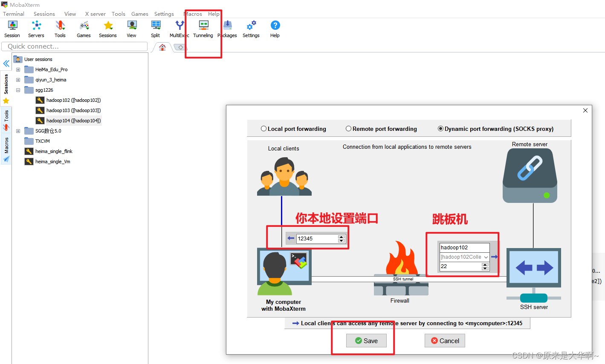
Task: Decrease the local port 12345 value
Action: click(x=341, y=241)
